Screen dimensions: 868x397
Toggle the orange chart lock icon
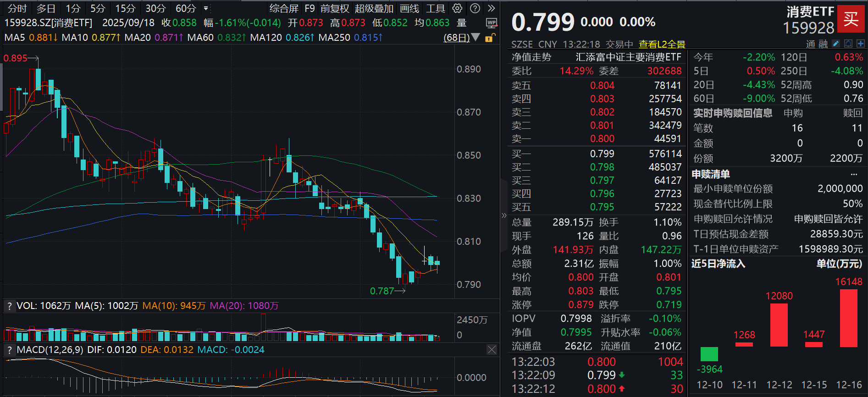[490, 38]
